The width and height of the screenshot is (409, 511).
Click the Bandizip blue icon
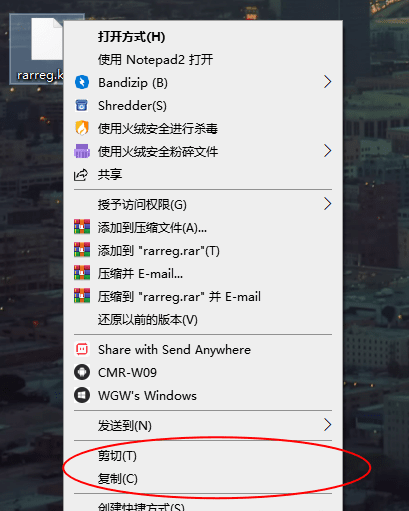coord(82,82)
